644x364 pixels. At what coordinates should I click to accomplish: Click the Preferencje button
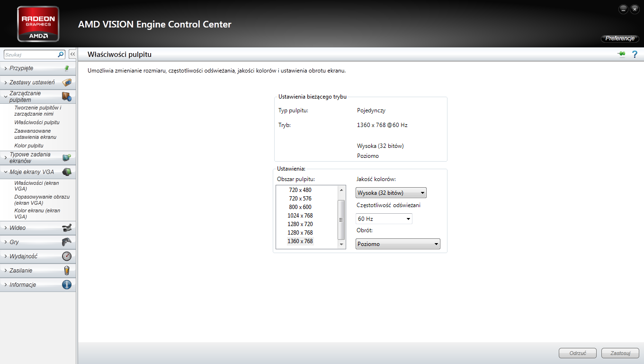point(620,38)
